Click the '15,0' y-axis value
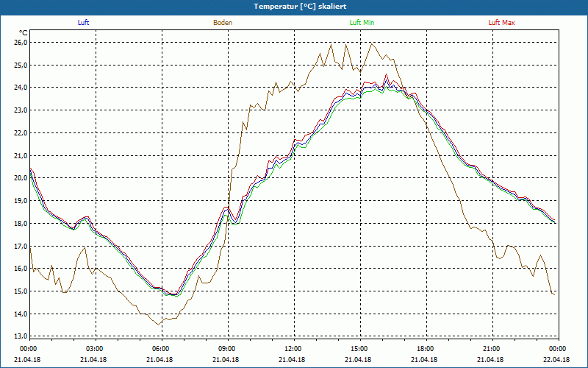Viewport: 588px width, 368px height. tap(21, 291)
